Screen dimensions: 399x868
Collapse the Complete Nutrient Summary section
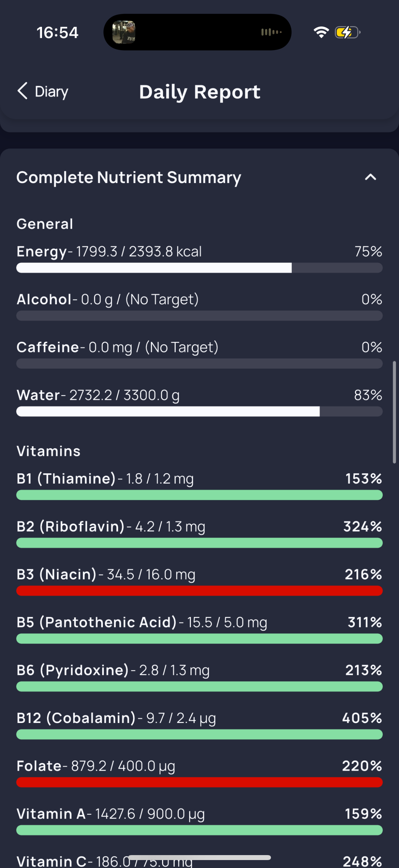(x=370, y=177)
